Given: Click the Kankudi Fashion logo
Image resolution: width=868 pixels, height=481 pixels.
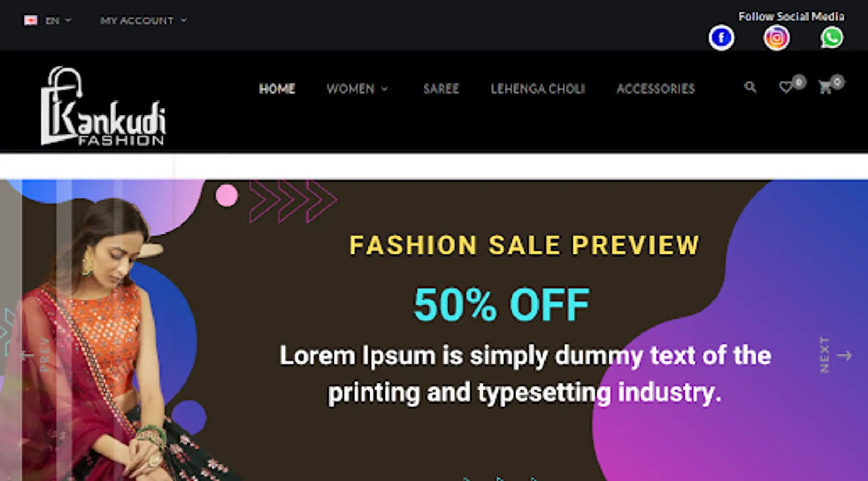Looking at the screenshot, I should tap(103, 106).
